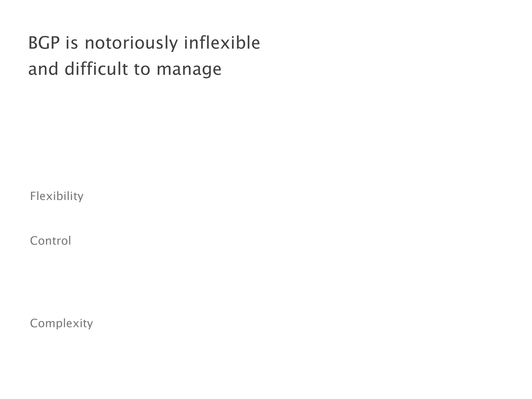Click the final "y" in "Complexity"

[90, 324]
